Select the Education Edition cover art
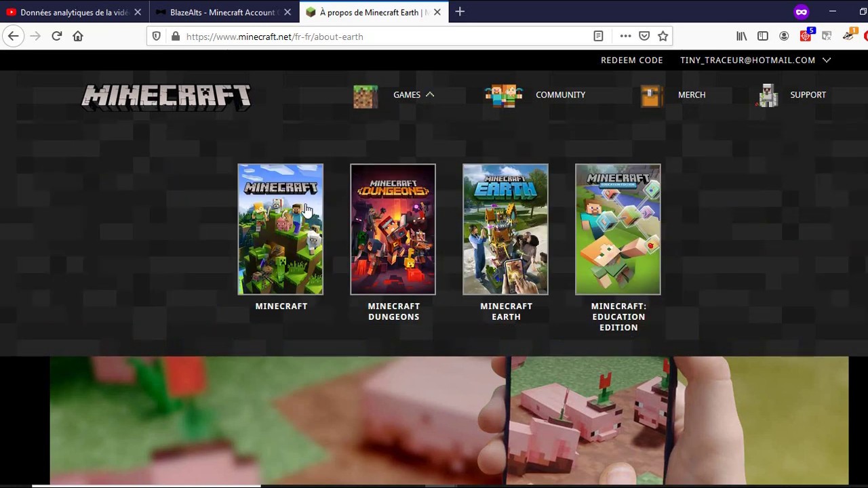The height and width of the screenshot is (488, 868). tap(618, 229)
